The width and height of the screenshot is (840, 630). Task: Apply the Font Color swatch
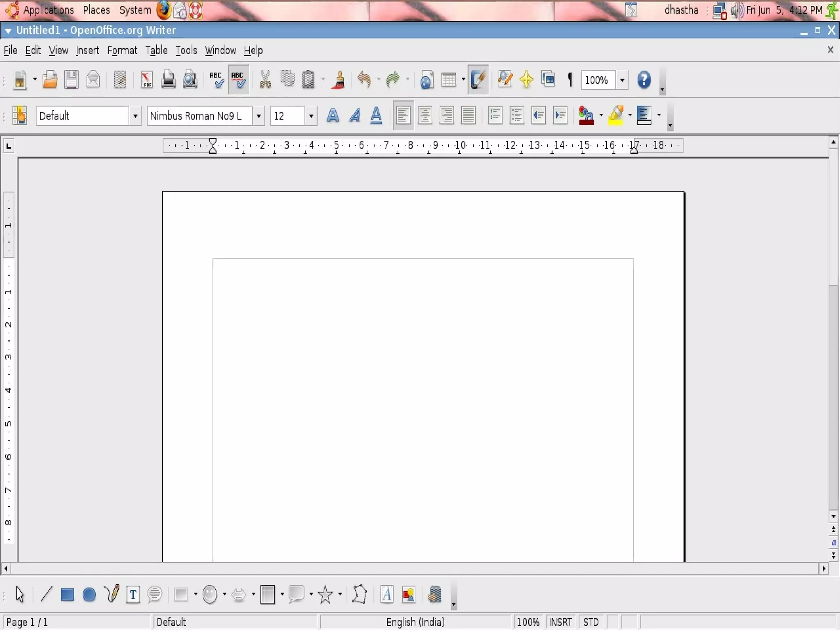(x=586, y=115)
